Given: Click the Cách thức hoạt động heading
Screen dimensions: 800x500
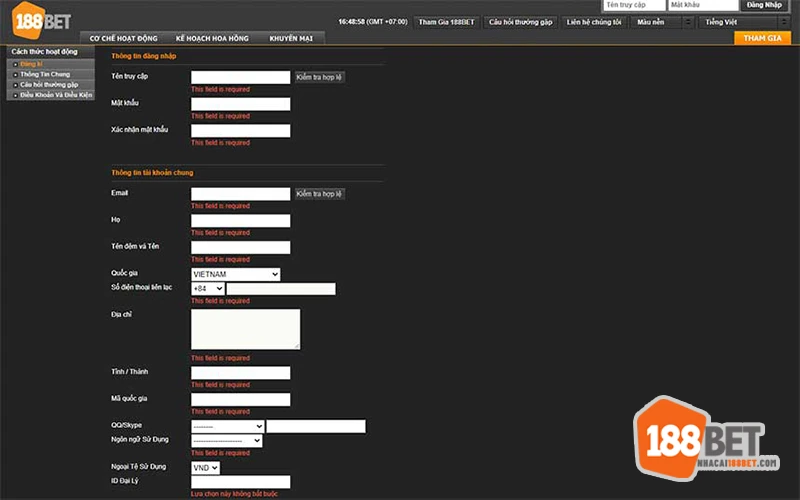Looking at the screenshot, I should (x=45, y=52).
